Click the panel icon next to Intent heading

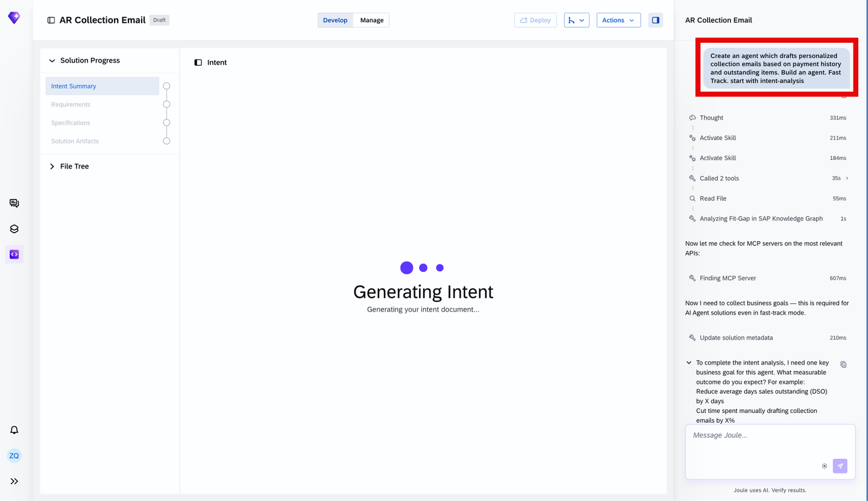coord(198,63)
